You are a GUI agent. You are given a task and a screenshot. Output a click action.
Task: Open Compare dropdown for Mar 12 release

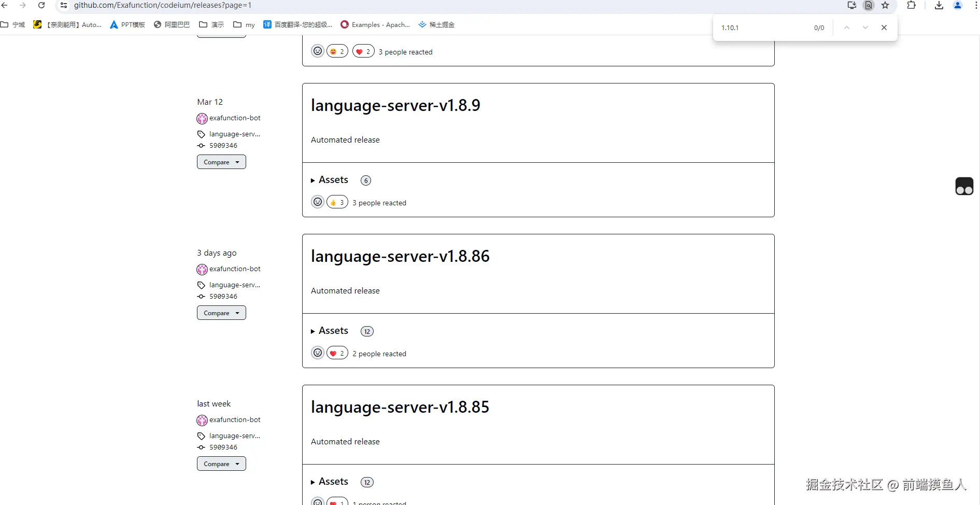point(221,162)
